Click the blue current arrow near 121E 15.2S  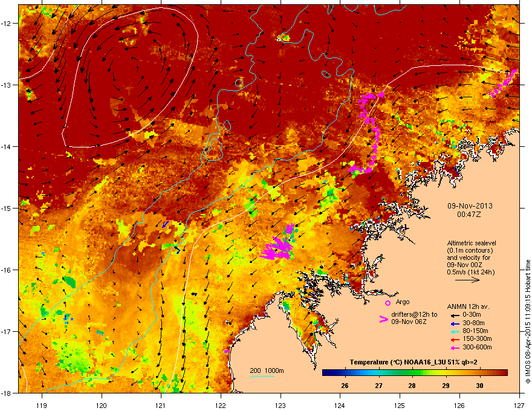click(x=165, y=224)
